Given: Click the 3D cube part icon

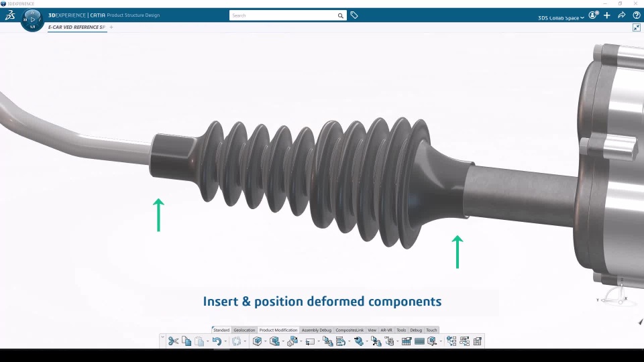Looking at the screenshot, I should click(x=257, y=341).
